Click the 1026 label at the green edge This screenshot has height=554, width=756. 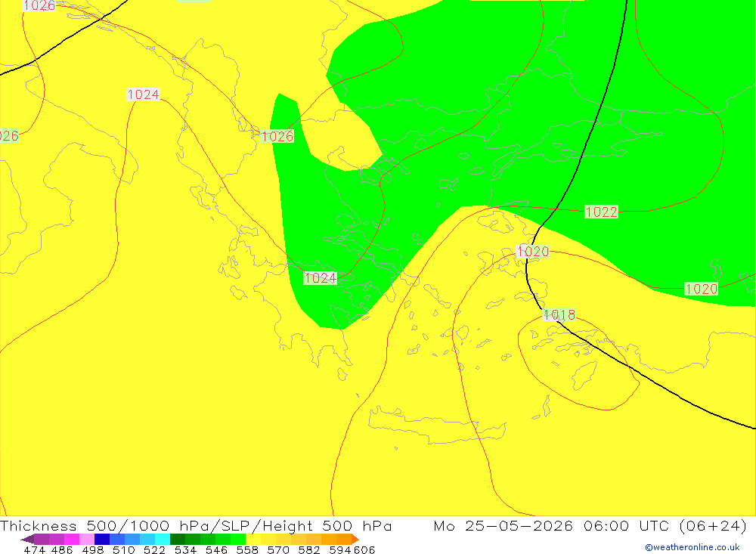click(x=277, y=137)
